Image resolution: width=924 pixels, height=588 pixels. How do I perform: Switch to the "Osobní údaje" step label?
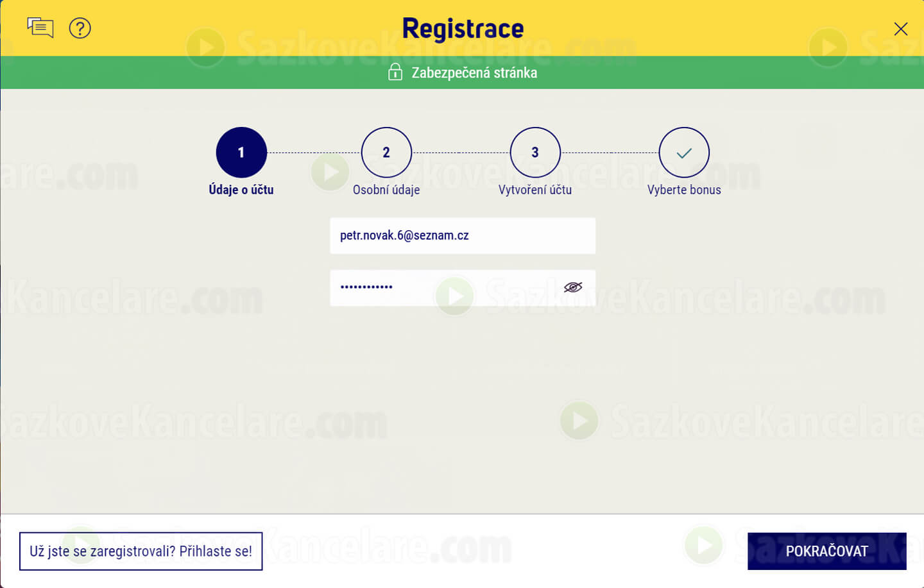click(x=386, y=190)
